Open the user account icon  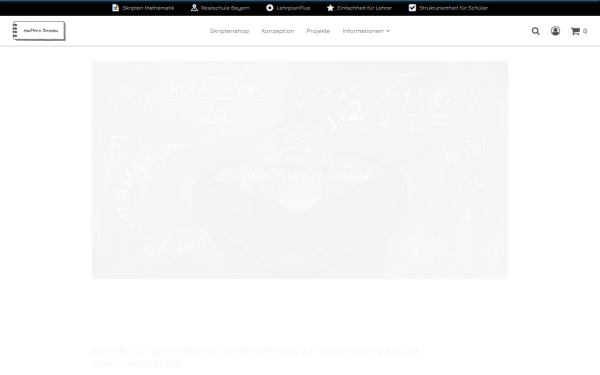click(555, 31)
